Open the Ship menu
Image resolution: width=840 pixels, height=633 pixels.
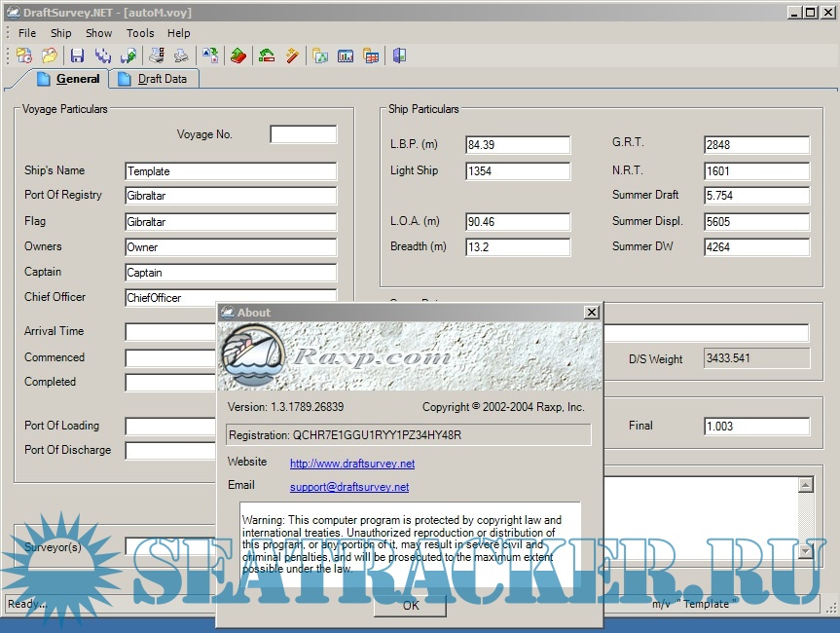(61, 33)
